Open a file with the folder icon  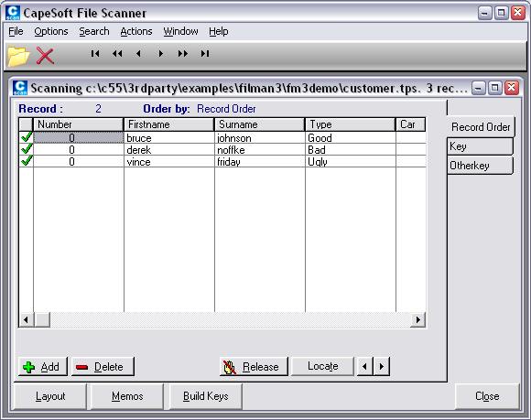coord(18,56)
